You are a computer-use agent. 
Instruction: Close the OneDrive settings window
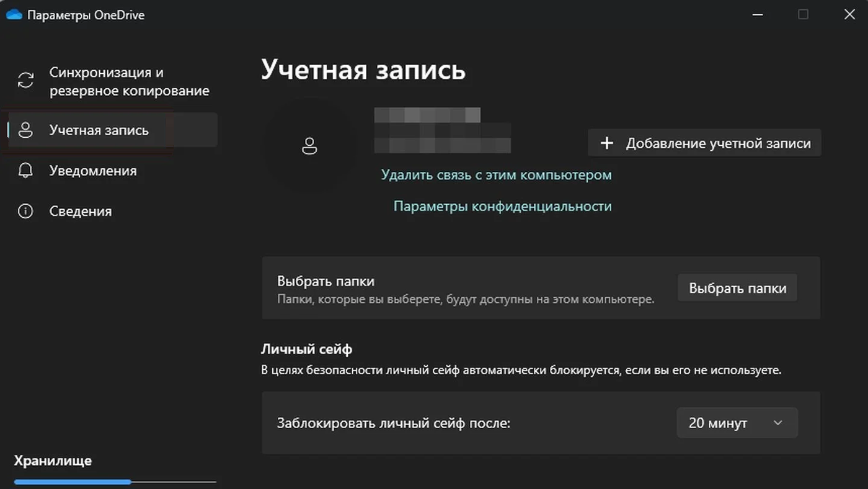point(849,14)
